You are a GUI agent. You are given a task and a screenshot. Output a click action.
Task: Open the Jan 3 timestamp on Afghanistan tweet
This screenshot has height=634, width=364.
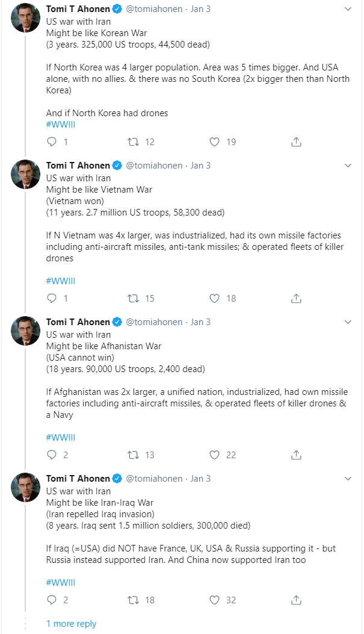200,322
